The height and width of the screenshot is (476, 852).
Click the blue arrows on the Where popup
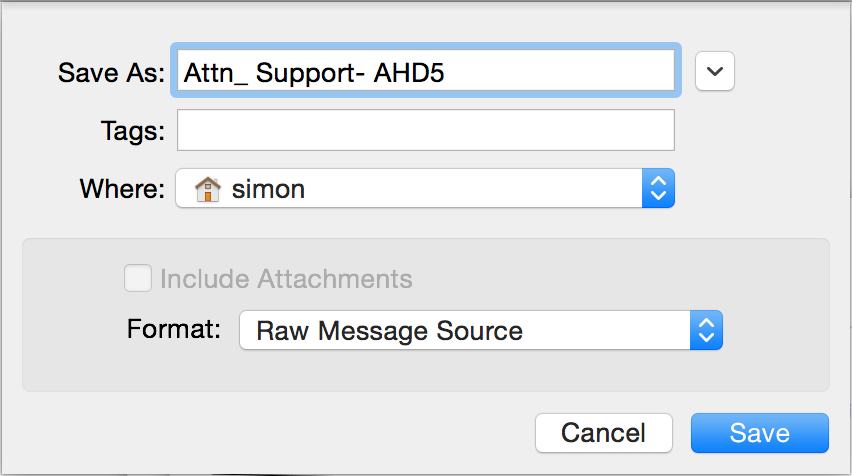click(x=658, y=188)
